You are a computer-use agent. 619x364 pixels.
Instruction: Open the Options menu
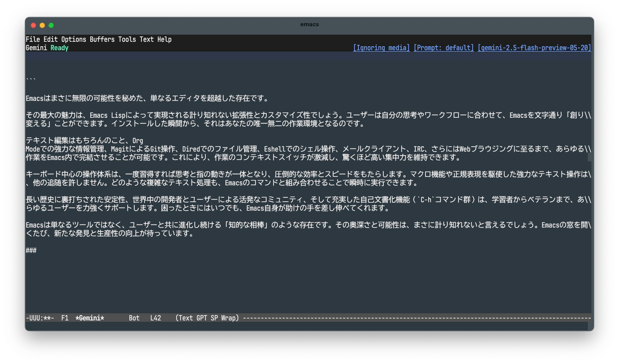pyautogui.click(x=74, y=40)
